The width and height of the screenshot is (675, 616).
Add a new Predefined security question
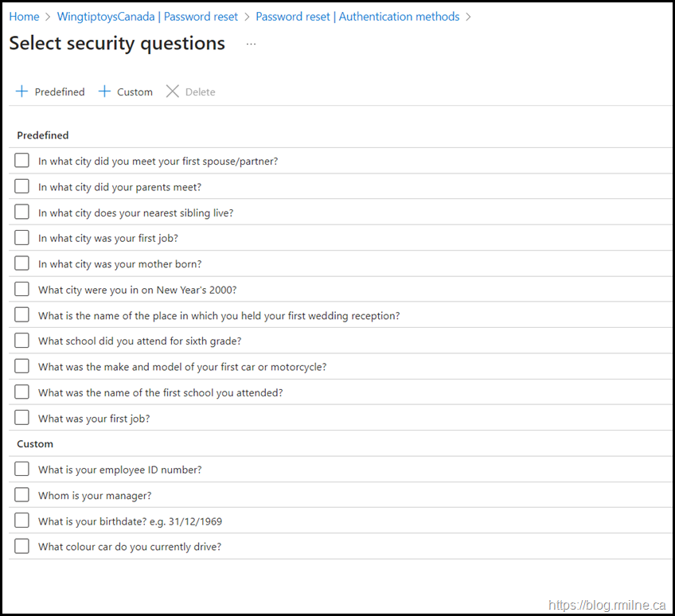pyautogui.click(x=50, y=92)
